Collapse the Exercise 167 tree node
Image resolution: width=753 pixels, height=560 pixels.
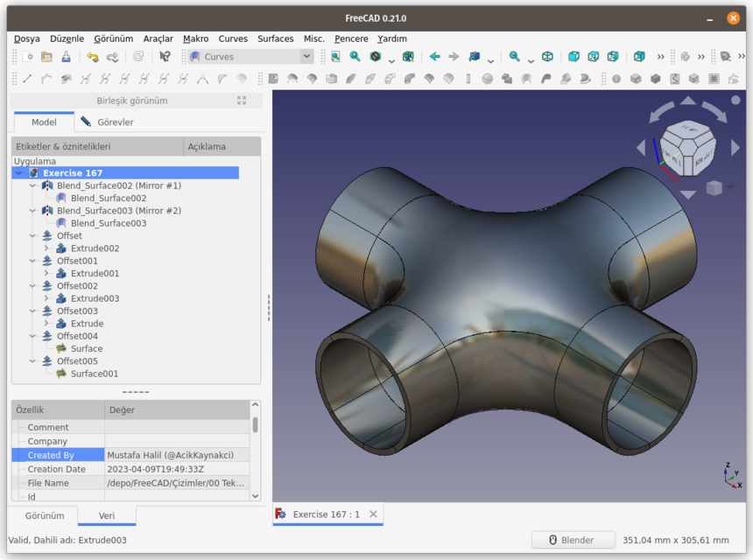coord(20,172)
